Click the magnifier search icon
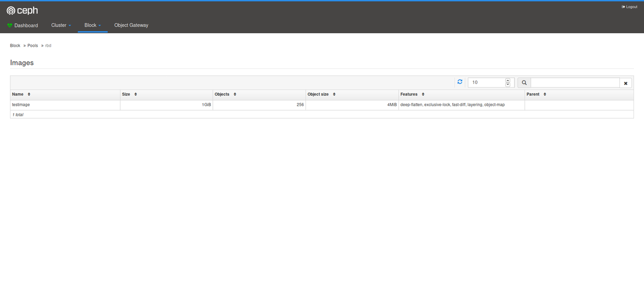This screenshot has height=296, width=644. (524, 83)
